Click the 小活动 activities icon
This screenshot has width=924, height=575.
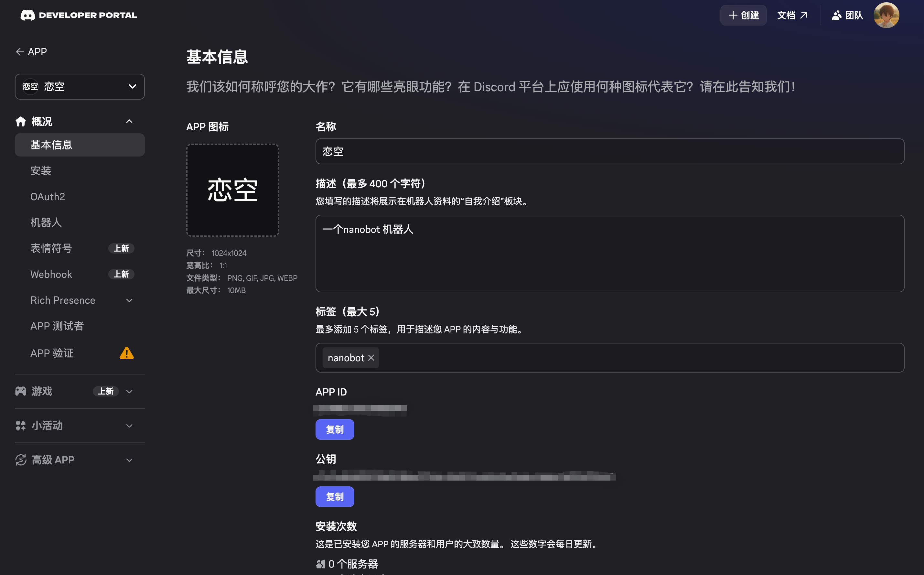[20, 426]
